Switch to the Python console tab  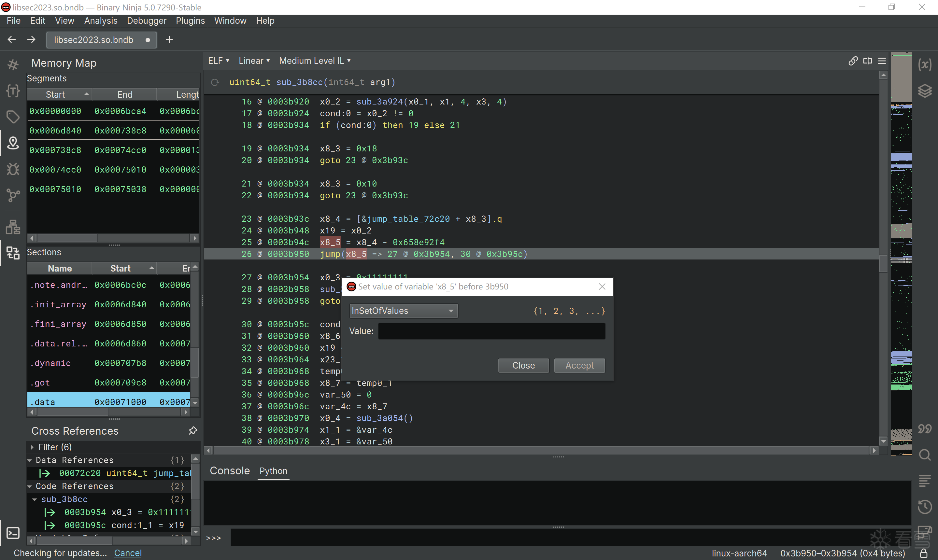click(x=273, y=471)
